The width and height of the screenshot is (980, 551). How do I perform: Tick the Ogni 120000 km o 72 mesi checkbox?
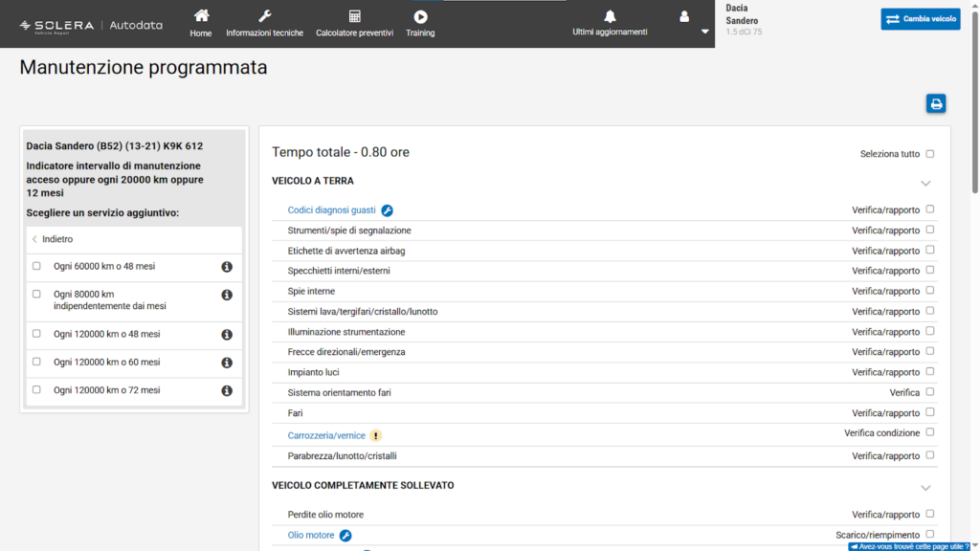tap(36, 390)
